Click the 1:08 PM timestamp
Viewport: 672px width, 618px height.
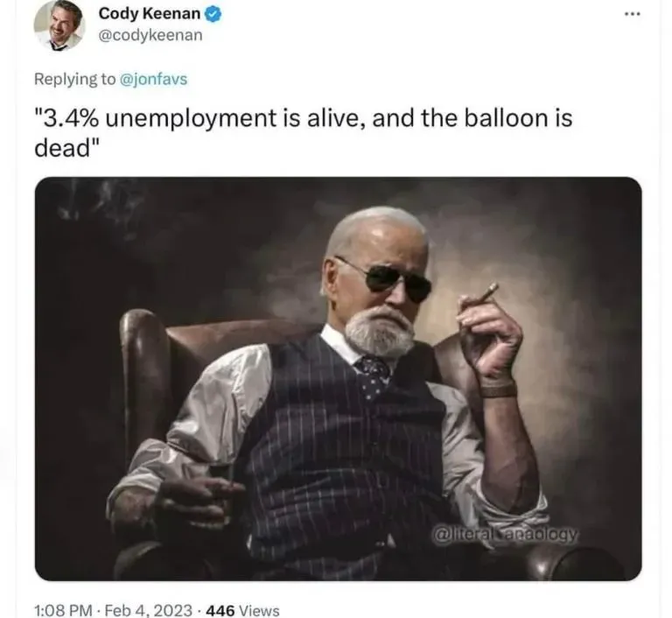click(x=63, y=610)
